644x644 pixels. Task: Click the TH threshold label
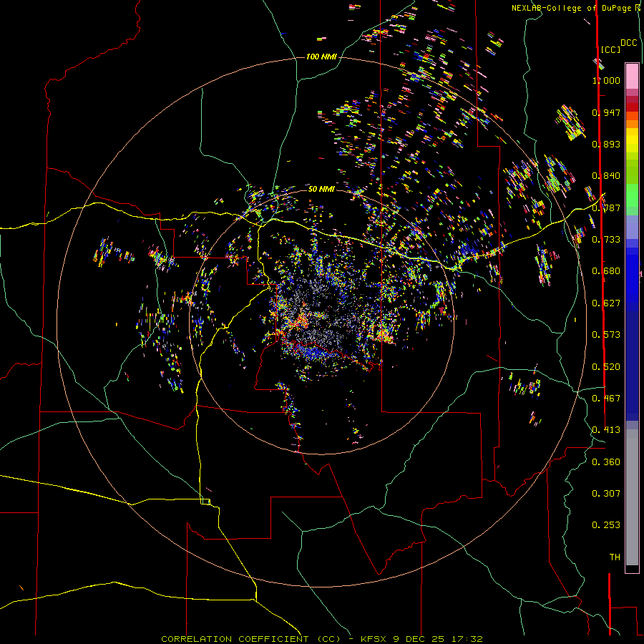point(615,557)
